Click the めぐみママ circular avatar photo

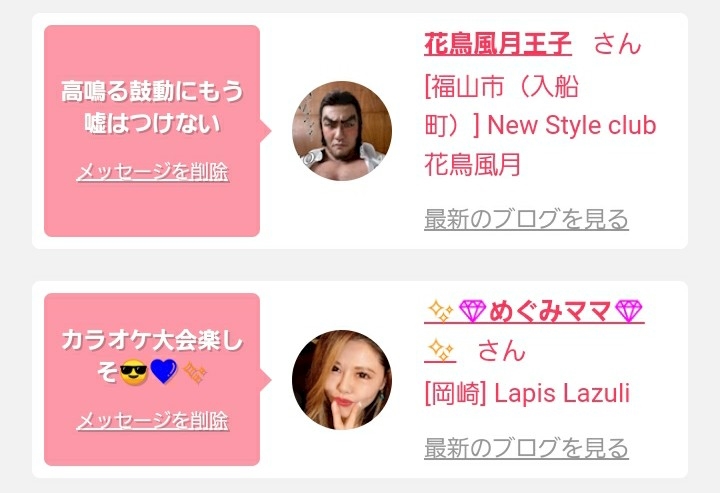click(342, 380)
